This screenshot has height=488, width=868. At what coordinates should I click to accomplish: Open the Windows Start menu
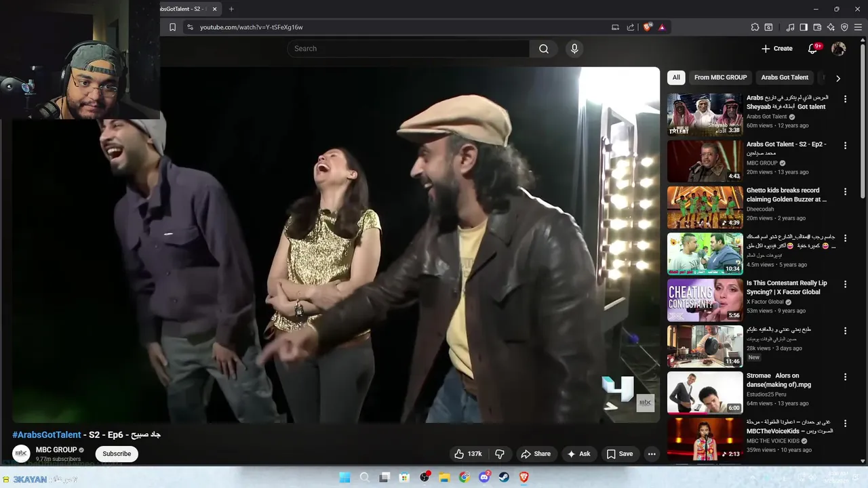tap(344, 477)
